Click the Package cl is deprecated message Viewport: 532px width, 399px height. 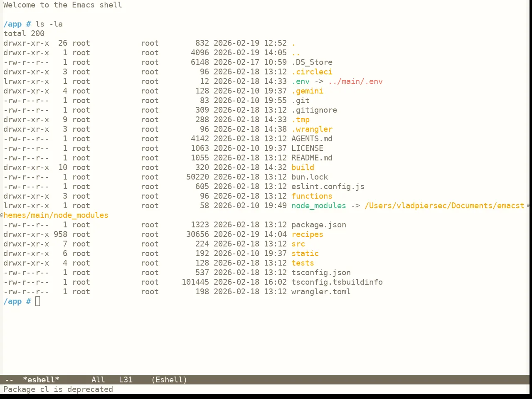[x=58, y=389]
